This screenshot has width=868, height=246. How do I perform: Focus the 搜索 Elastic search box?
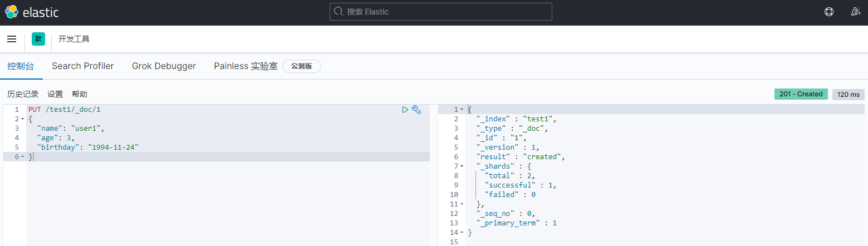coord(441,12)
